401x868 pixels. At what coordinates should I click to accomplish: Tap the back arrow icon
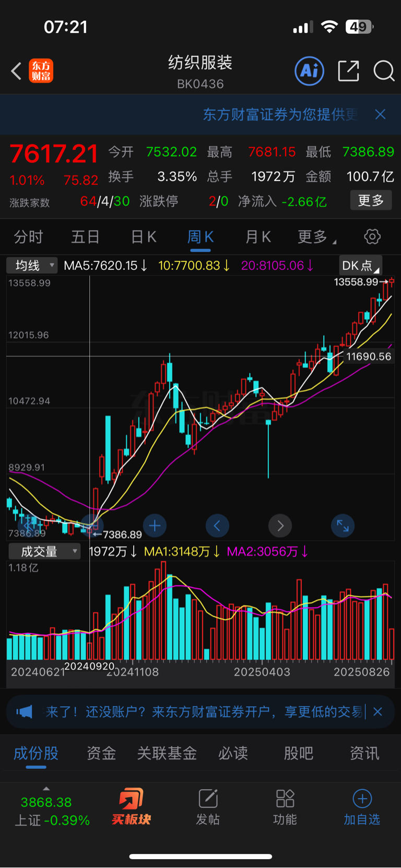pyautogui.click(x=16, y=71)
